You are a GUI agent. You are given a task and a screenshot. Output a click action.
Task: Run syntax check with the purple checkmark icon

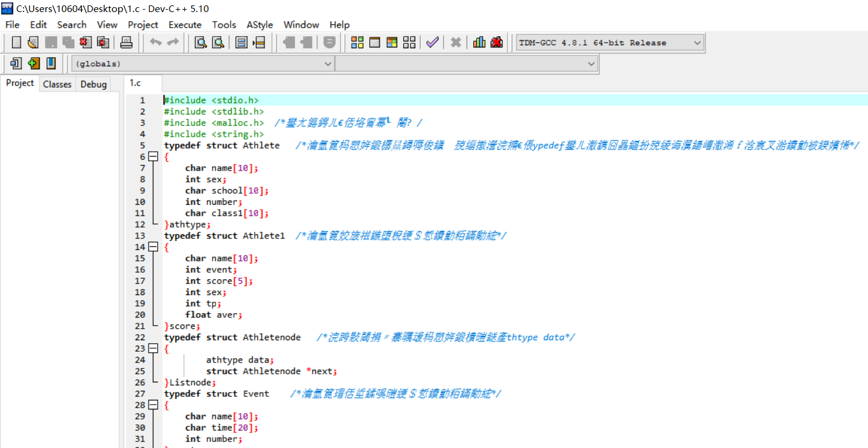click(432, 42)
